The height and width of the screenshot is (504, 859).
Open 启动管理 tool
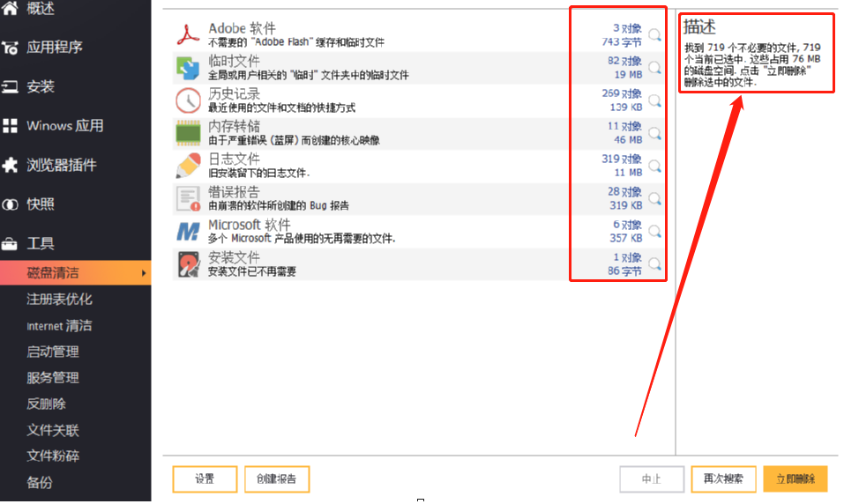53,352
